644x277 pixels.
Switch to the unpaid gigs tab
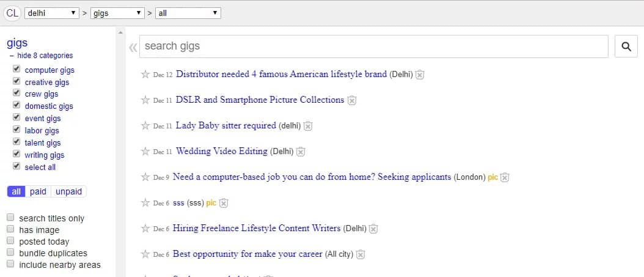(x=68, y=191)
